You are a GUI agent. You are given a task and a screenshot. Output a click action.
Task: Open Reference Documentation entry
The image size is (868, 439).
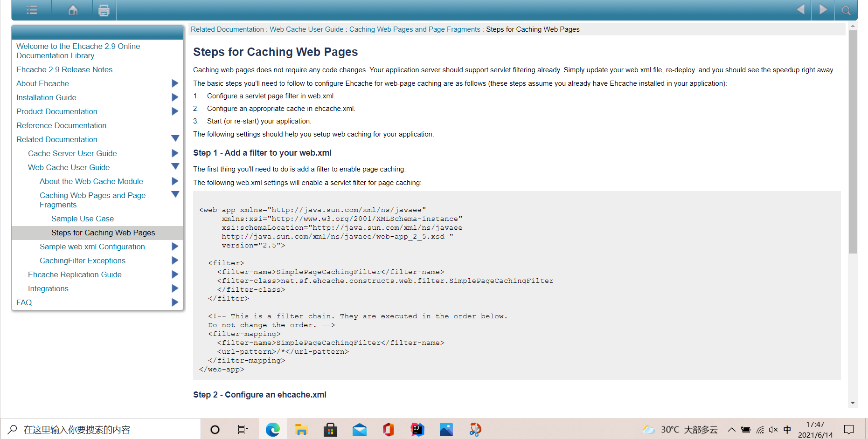(61, 125)
